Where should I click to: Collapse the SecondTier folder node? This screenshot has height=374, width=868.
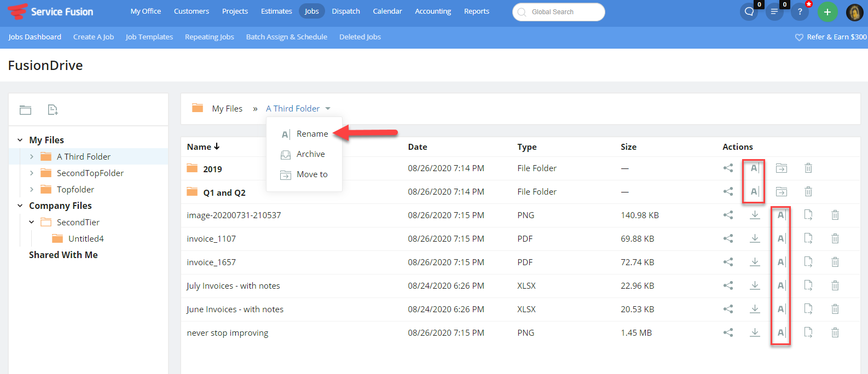[32, 223]
